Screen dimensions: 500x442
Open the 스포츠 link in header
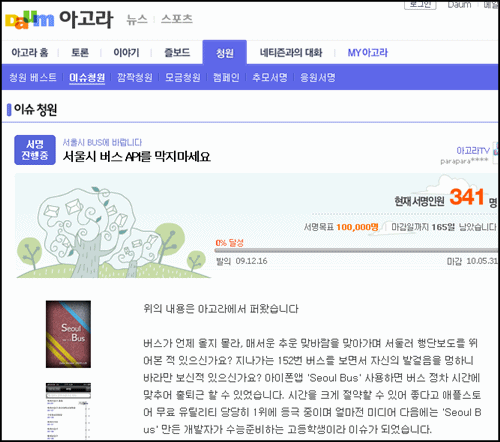[177, 19]
